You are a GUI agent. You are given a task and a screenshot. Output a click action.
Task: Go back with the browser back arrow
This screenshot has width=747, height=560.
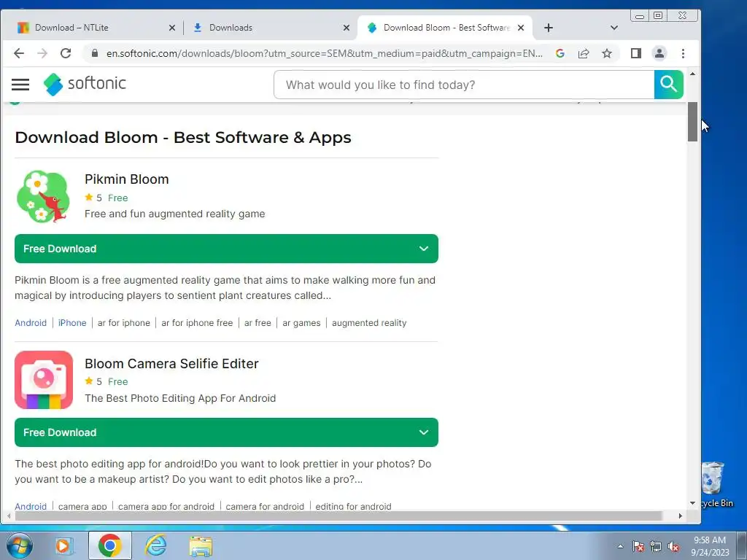[x=18, y=53]
